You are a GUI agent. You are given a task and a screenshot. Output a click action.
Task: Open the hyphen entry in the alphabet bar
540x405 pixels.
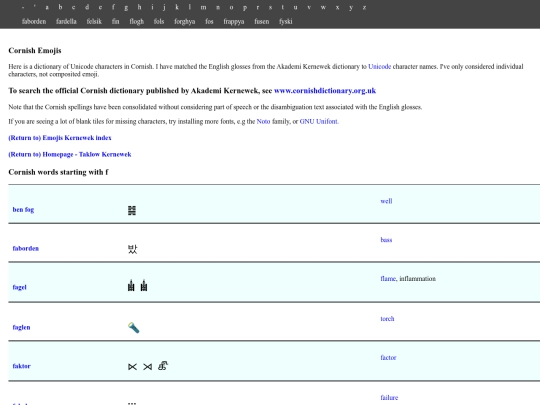[x=23, y=7]
